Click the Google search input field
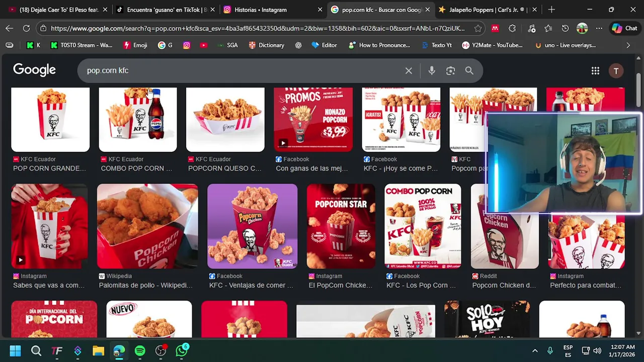This screenshot has width=644, height=362. [242, 71]
